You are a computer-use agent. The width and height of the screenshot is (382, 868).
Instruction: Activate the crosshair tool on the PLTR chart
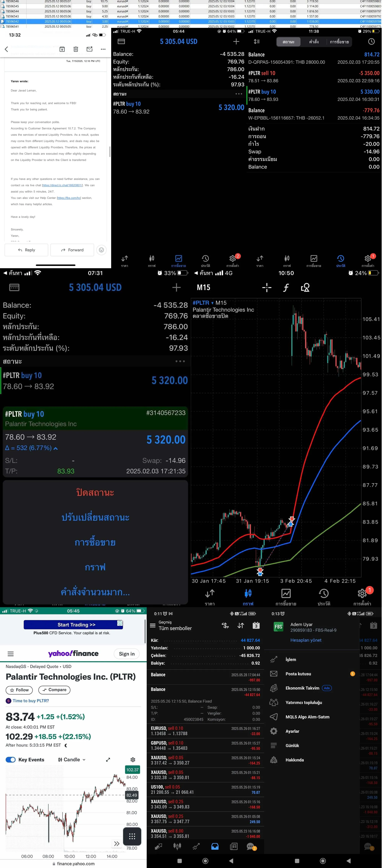(267, 287)
